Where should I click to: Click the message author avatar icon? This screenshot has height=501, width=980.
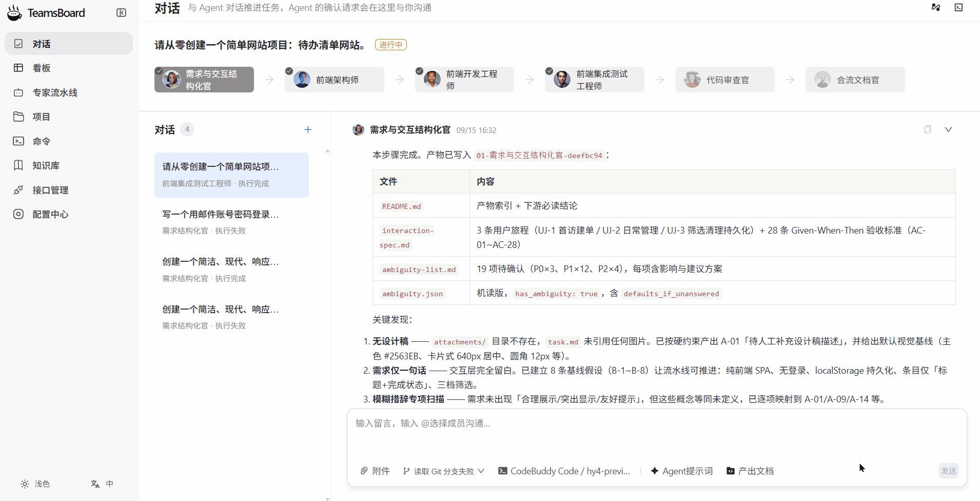[358, 130]
